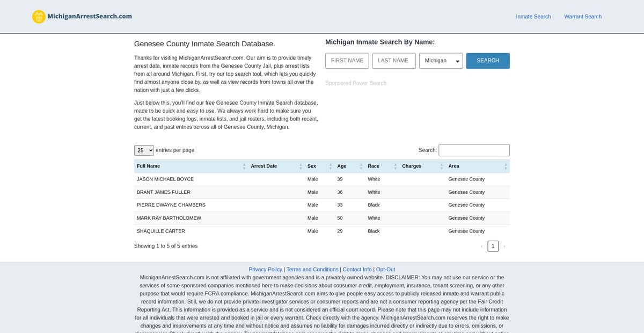The image size is (644, 333).
Task: Sort table by Charges column arrows
Action: pyautogui.click(x=442, y=166)
